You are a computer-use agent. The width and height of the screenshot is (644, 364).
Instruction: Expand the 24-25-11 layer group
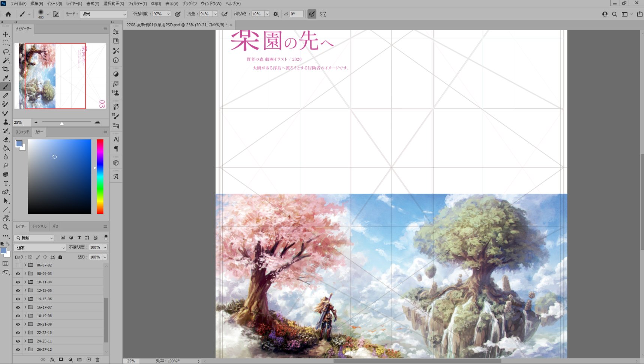coord(25,341)
